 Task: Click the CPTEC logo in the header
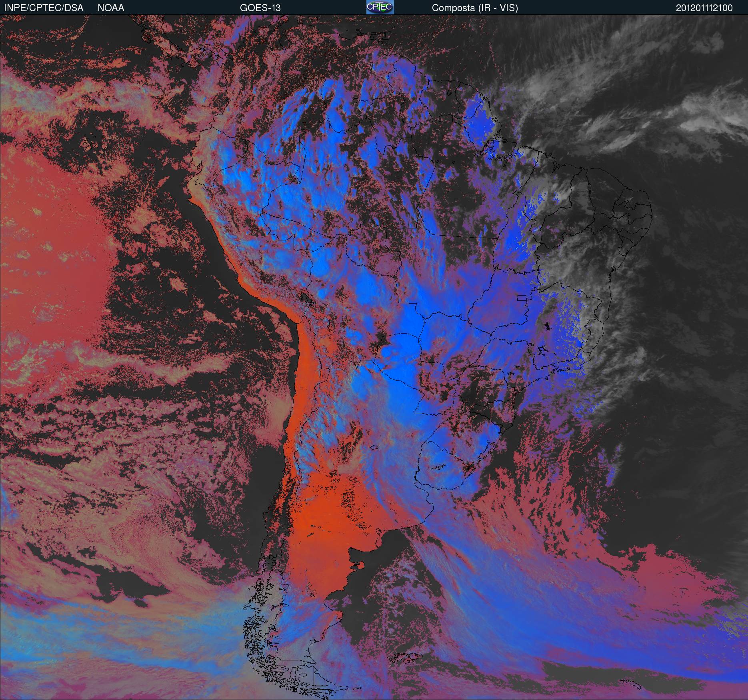[x=380, y=7]
